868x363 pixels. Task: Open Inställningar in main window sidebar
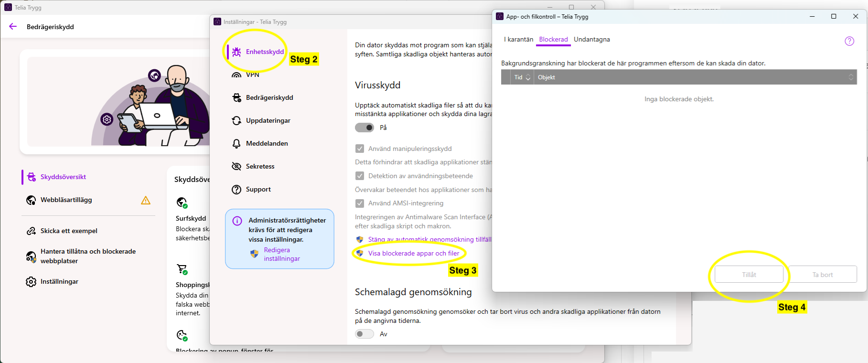[59, 281]
